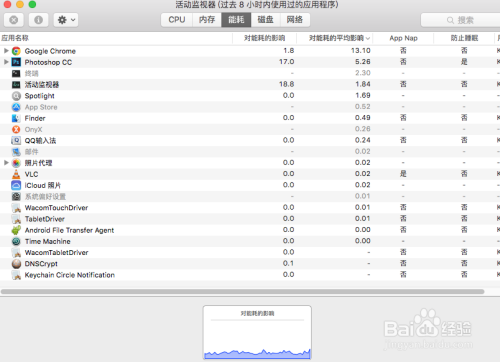500x362 pixels.
Task: Click the 终端 terminal icon
Action: (16, 73)
